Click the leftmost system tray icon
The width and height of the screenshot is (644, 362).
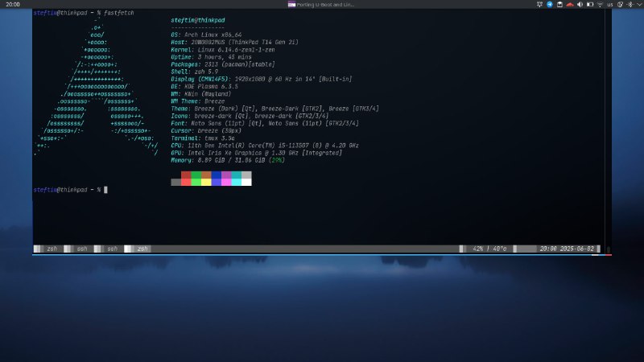(x=539, y=5)
